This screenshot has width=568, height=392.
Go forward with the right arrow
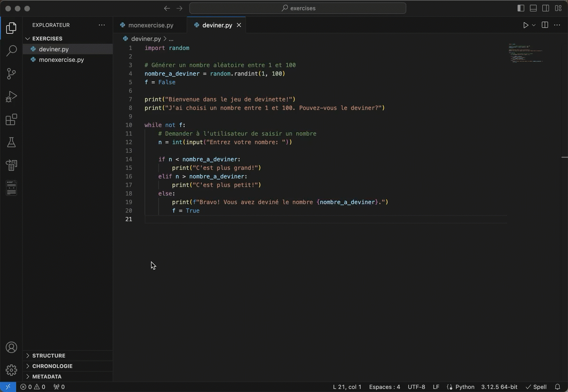179,9
